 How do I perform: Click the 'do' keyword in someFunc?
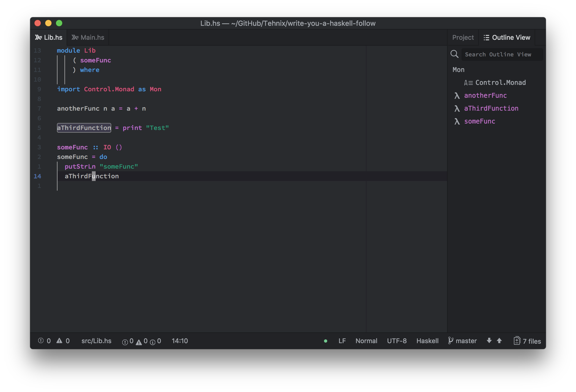coord(103,157)
